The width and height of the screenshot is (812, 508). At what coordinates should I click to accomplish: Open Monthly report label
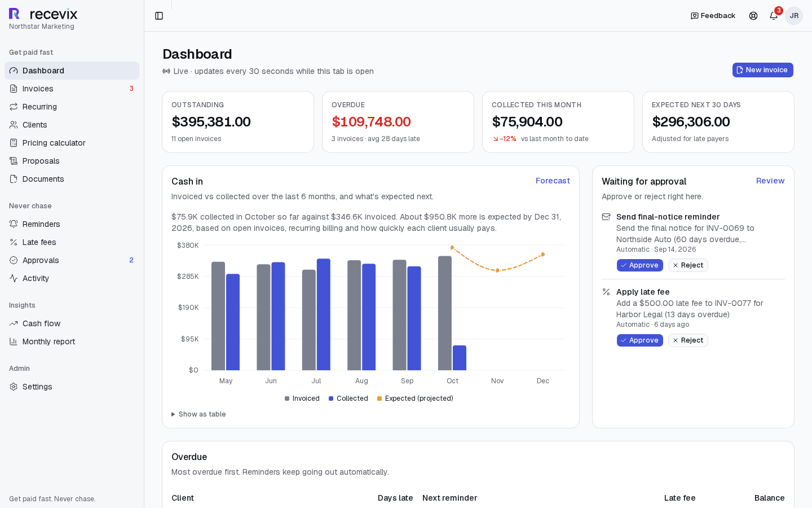48,341
